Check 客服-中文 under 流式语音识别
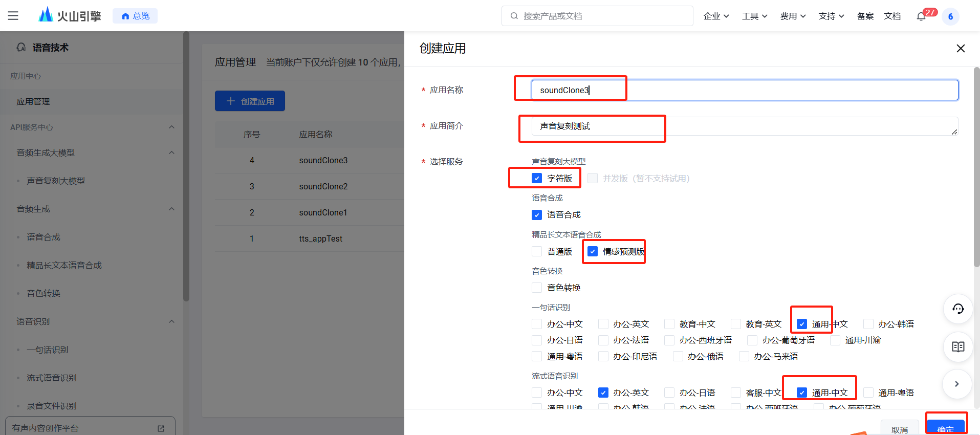Viewport: 980px width, 435px height. 736,393
